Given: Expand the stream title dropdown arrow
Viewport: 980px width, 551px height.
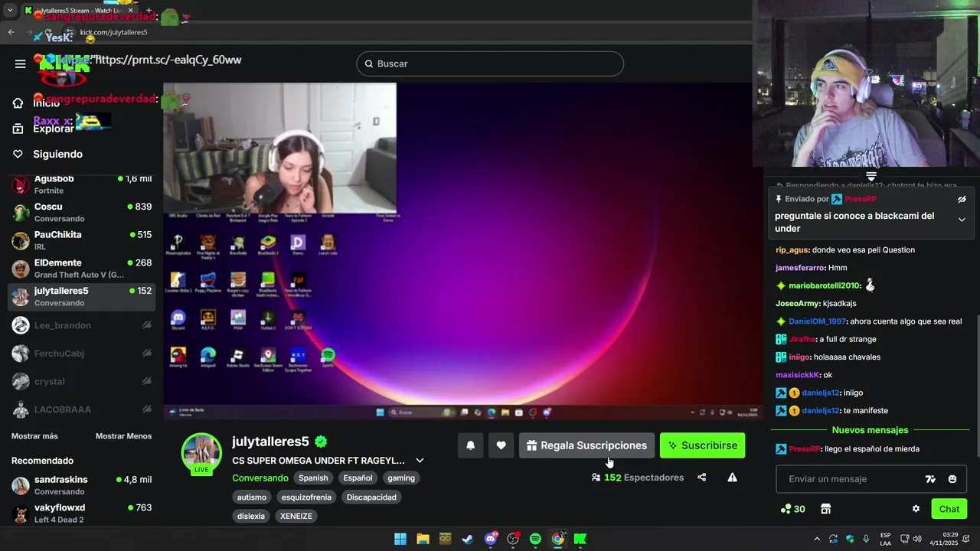Looking at the screenshot, I should click(420, 461).
